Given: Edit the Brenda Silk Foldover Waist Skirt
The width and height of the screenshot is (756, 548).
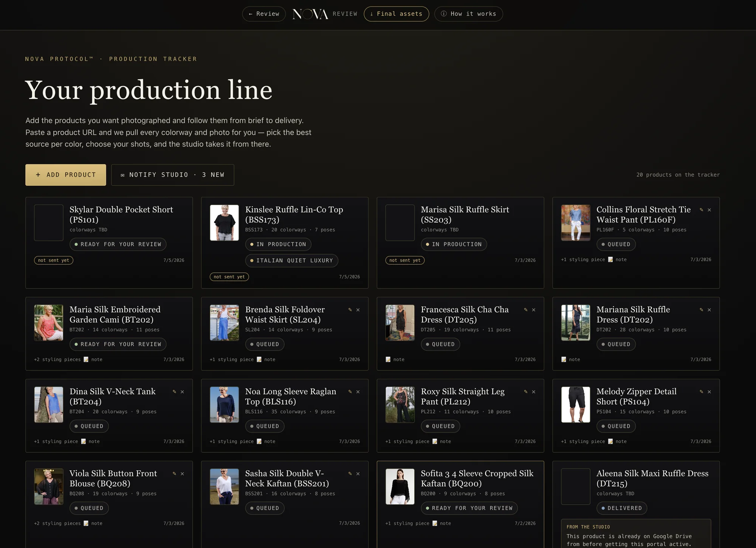Looking at the screenshot, I should click(x=350, y=310).
